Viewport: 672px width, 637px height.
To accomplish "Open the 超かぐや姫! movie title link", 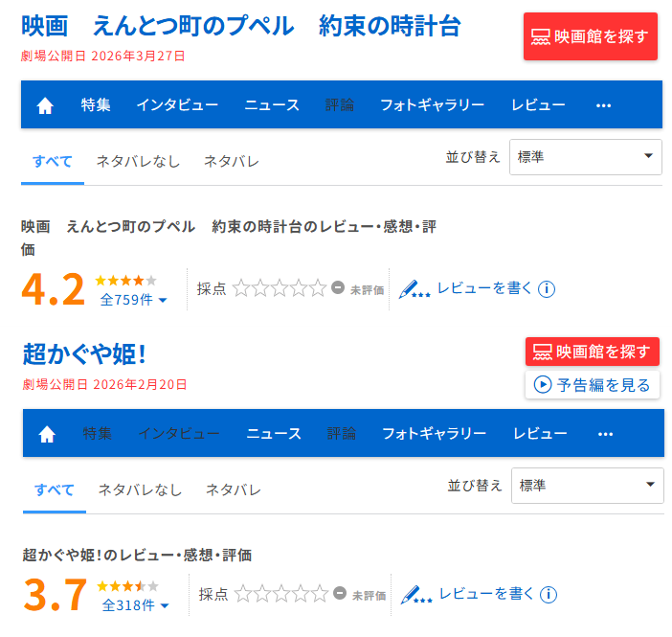I will tap(84, 353).
